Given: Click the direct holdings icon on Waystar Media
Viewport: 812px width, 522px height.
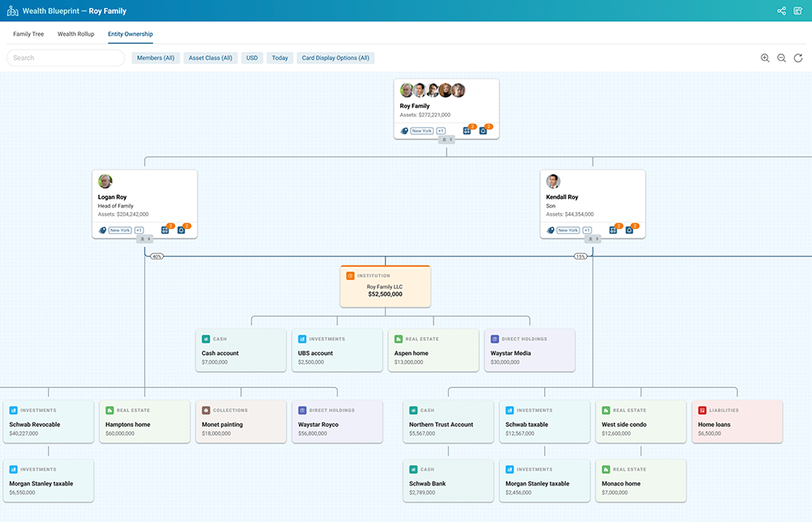Looking at the screenshot, I should click(495, 339).
